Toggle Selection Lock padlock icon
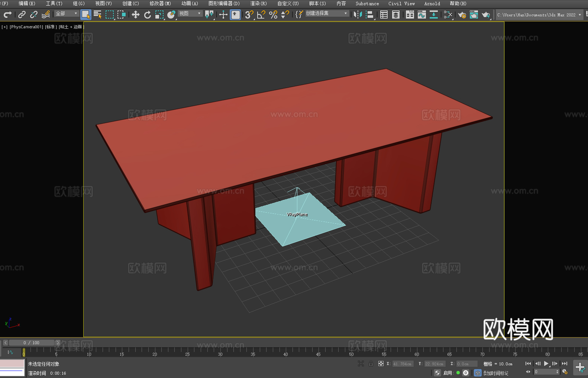The height and width of the screenshot is (378, 588). (371, 364)
